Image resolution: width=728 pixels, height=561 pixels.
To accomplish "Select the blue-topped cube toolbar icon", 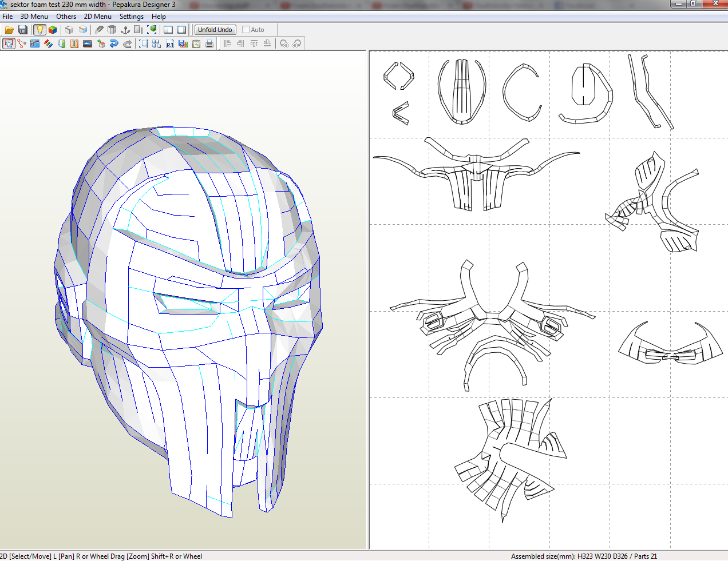I will [x=83, y=30].
